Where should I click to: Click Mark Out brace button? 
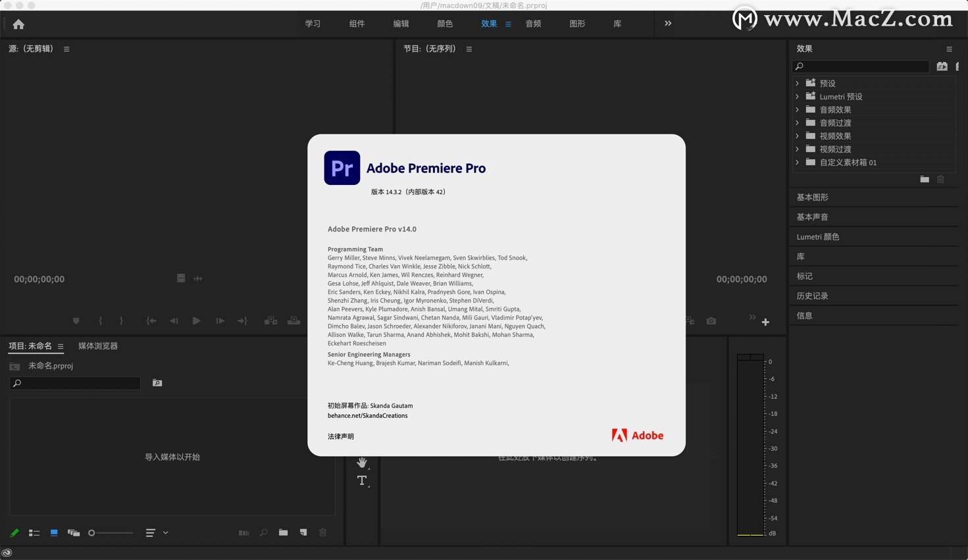click(121, 321)
